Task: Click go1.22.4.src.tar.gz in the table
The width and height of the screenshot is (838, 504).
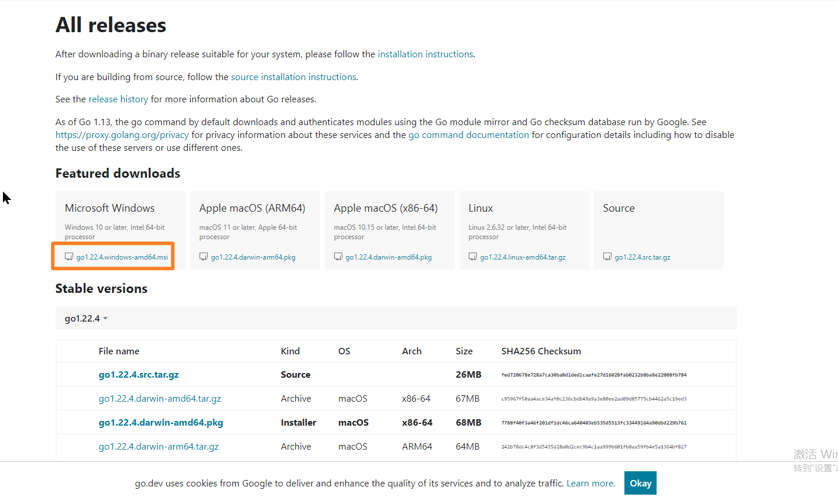Action: pos(139,374)
